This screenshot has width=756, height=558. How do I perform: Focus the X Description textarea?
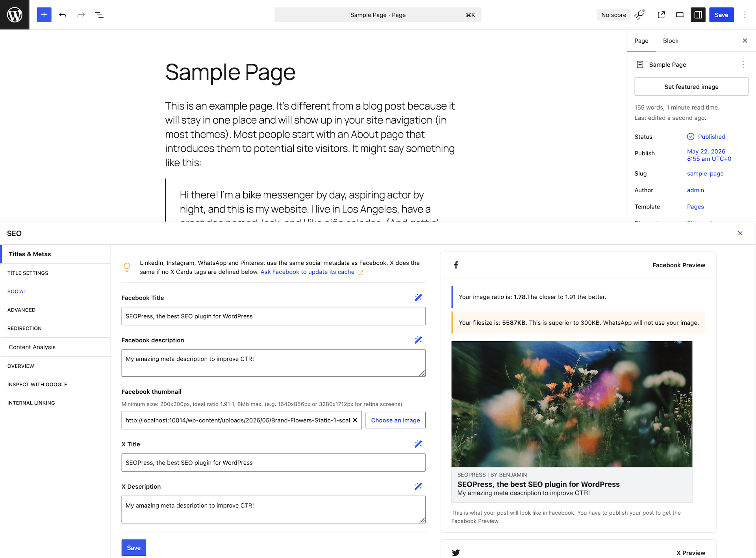(x=273, y=510)
